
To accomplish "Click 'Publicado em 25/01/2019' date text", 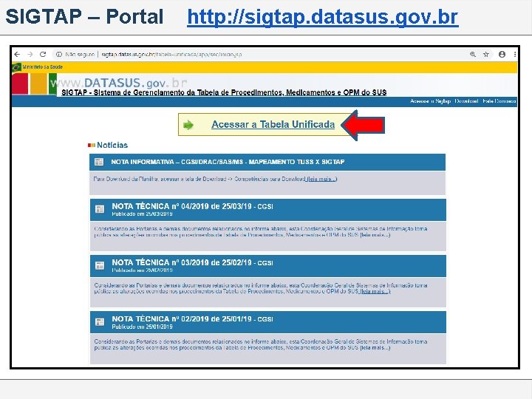I will 142,327.
